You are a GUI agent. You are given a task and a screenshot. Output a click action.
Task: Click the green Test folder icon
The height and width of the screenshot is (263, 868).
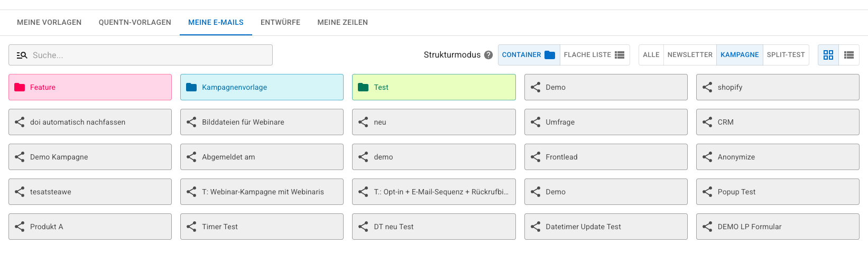[363, 87]
